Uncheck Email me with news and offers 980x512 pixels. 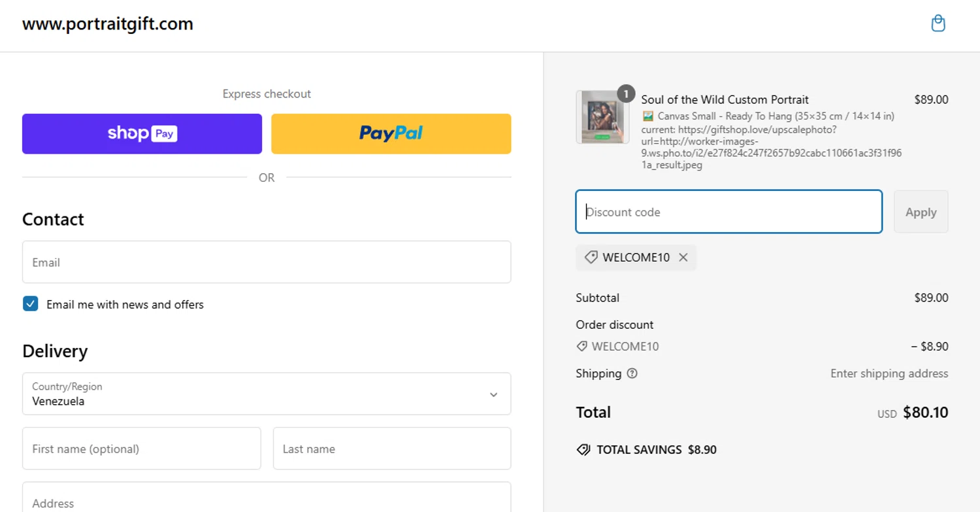pyautogui.click(x=31, y=303)
